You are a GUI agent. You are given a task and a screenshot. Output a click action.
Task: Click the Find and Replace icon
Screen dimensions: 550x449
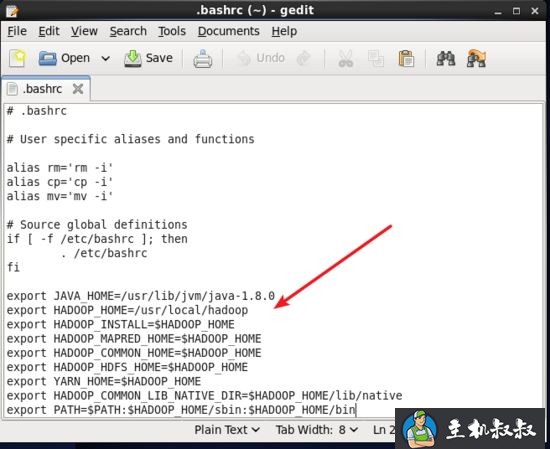476,58
